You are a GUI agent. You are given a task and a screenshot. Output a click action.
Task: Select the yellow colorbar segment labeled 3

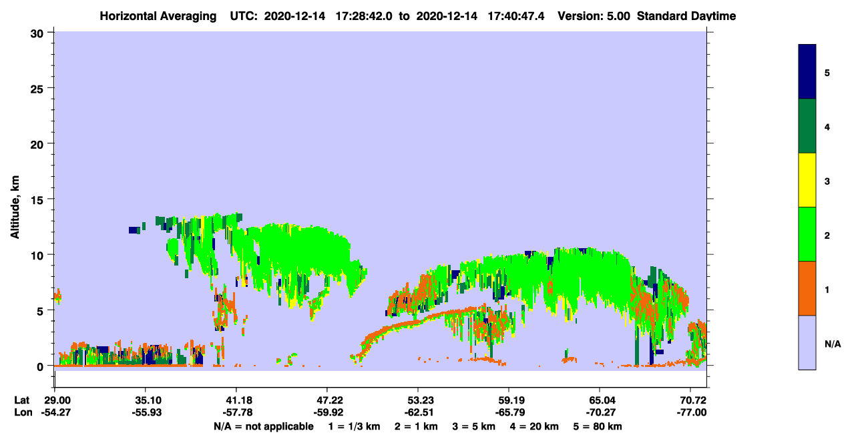click(x=807, y=180)
